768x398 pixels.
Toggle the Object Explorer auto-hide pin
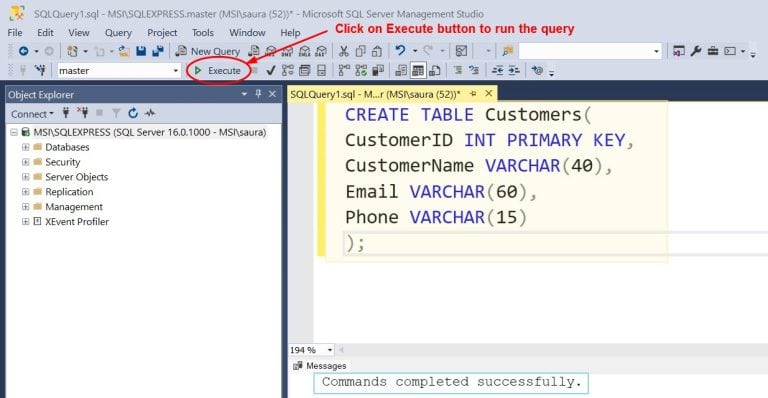258,94
